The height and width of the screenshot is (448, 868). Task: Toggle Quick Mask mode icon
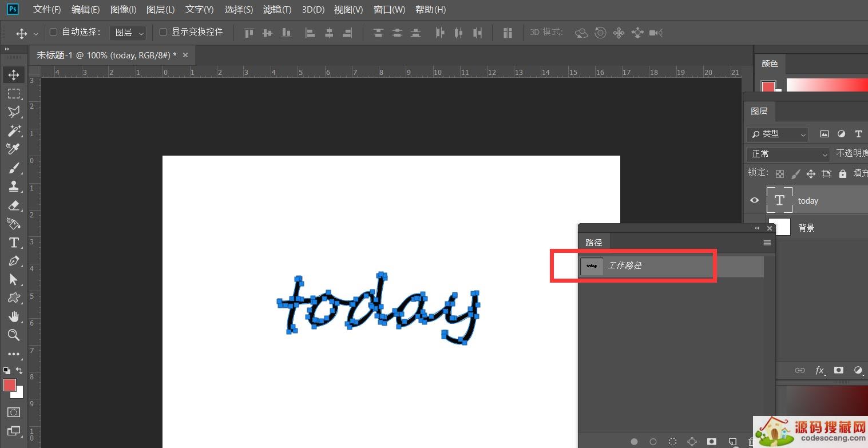14,412
